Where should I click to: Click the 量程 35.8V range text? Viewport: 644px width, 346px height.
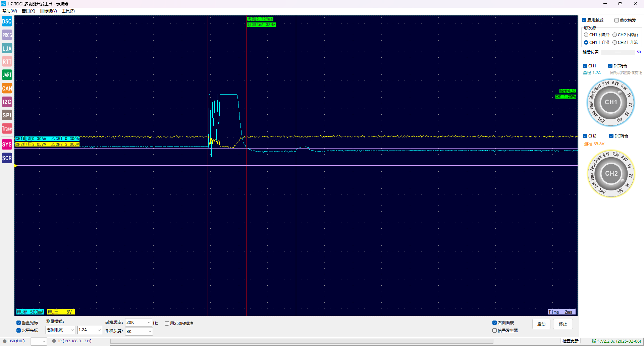(x=594, y=144)
